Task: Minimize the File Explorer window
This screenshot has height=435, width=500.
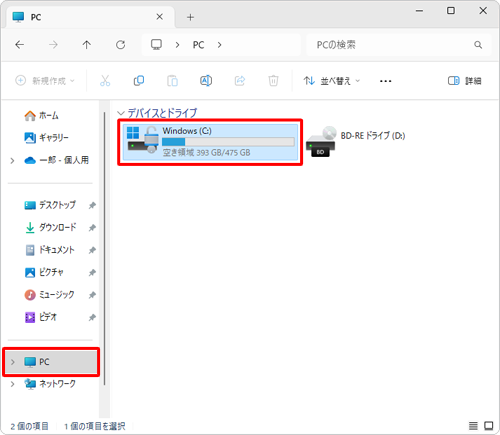Action: click(419, 11)
